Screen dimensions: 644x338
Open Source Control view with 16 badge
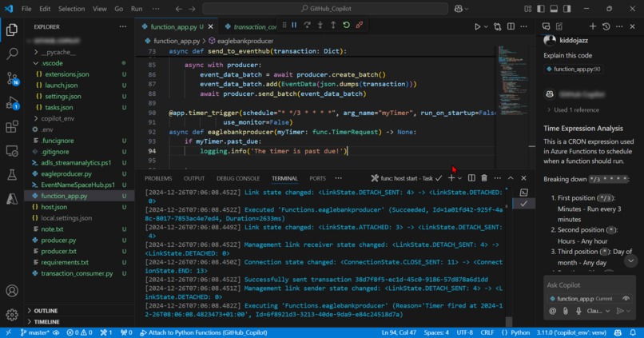12,78
